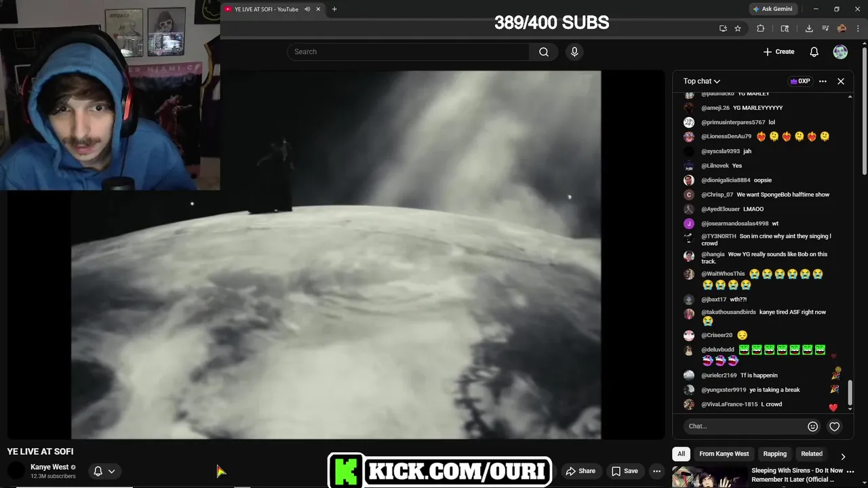
Task: Select the YE LIVE AT SOFI tab
Action: tap(266, 9)
